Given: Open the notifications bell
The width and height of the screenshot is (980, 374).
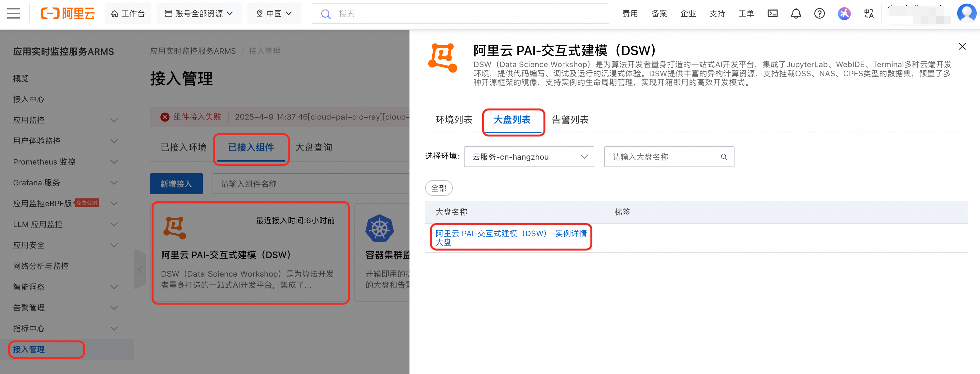Looking at the screenshot, I should pyautogui.click(x=796, y=14).
